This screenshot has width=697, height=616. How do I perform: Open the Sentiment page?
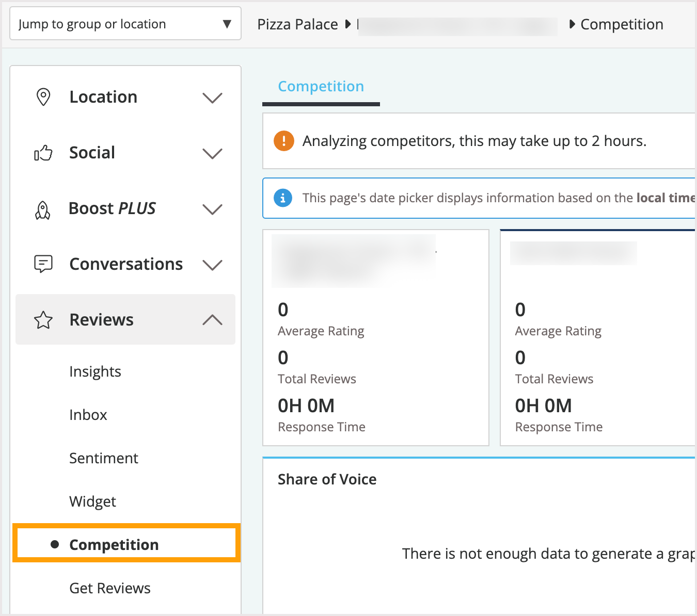[104, 458]
